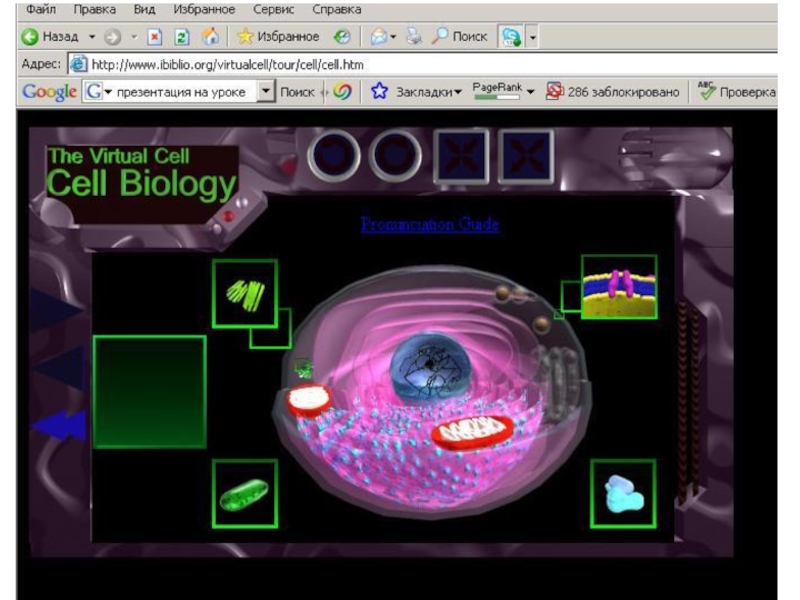The height and width of the screenshot is (600, 800).
Task: Click the small red mitochondrion on cell's left
Action: (x=309, y=399)
